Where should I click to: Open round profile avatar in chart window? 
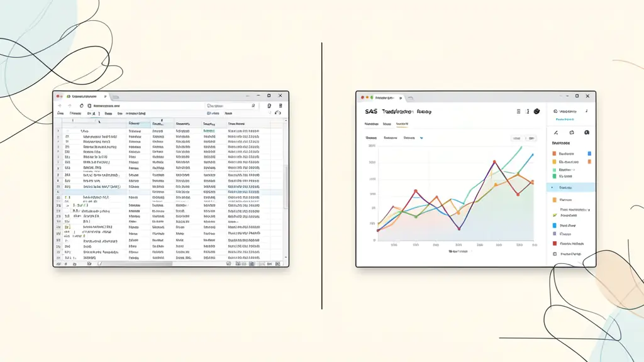[x=536, y=111]
